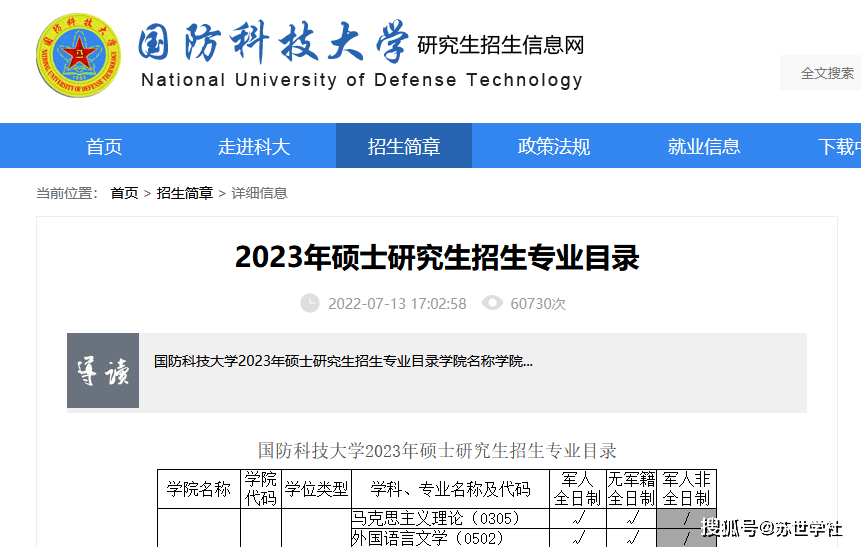The width and height of the screenshot is (861, 547).
Task: Click the clock icon beside the publish date
Action: pyautogui.click(x=310, y=303)
